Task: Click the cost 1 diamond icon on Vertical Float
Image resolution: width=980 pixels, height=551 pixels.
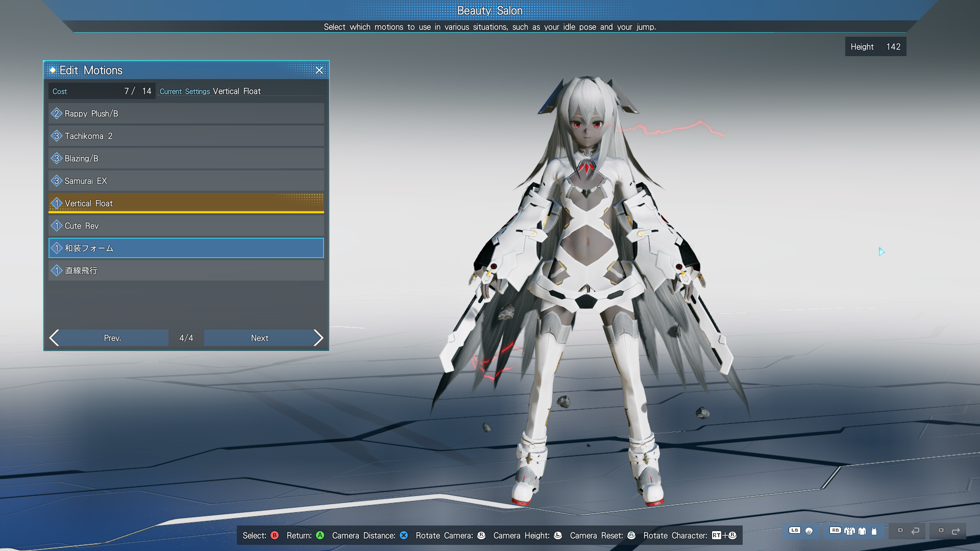Action: 57,203
